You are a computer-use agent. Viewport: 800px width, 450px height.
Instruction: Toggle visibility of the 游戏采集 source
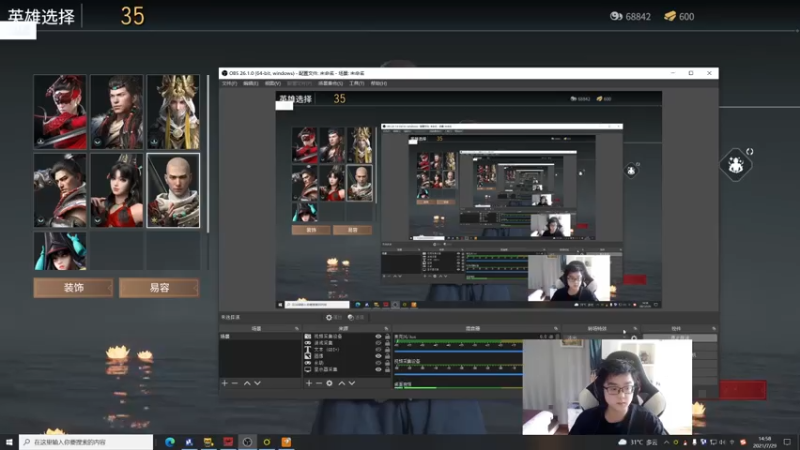[x=379, y=343]
